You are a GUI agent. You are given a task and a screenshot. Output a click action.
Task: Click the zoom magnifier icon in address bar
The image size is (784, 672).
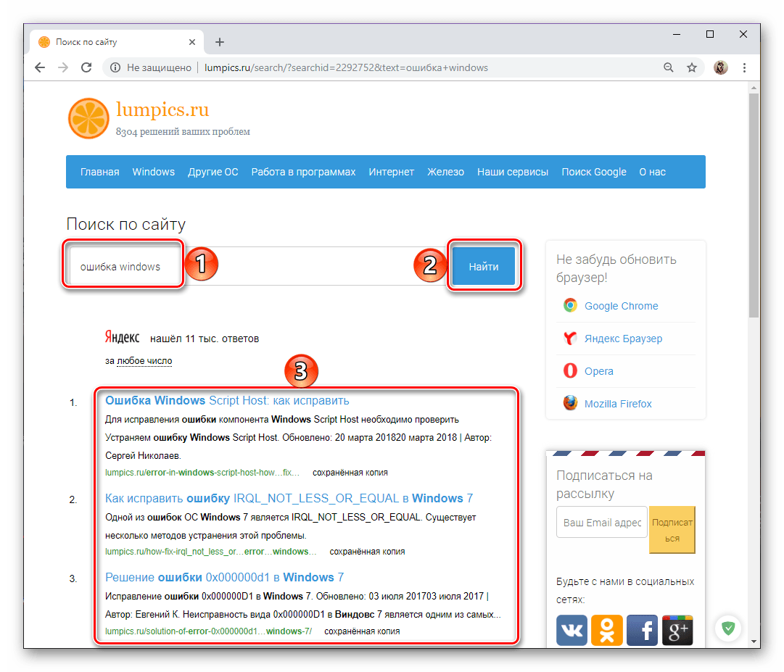tap(669, 67)
